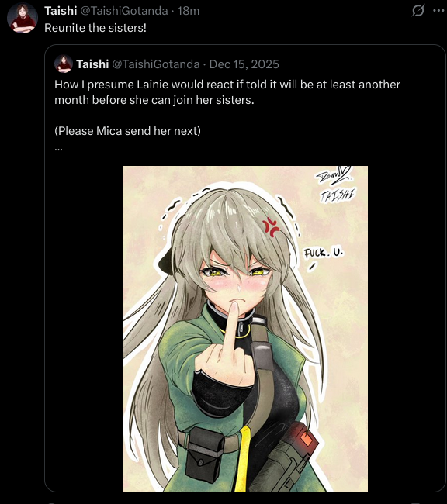This screenshot has height=504, width=447.
Task: Click "(Please Mica send her next)" line
Action: click(127, 131)
